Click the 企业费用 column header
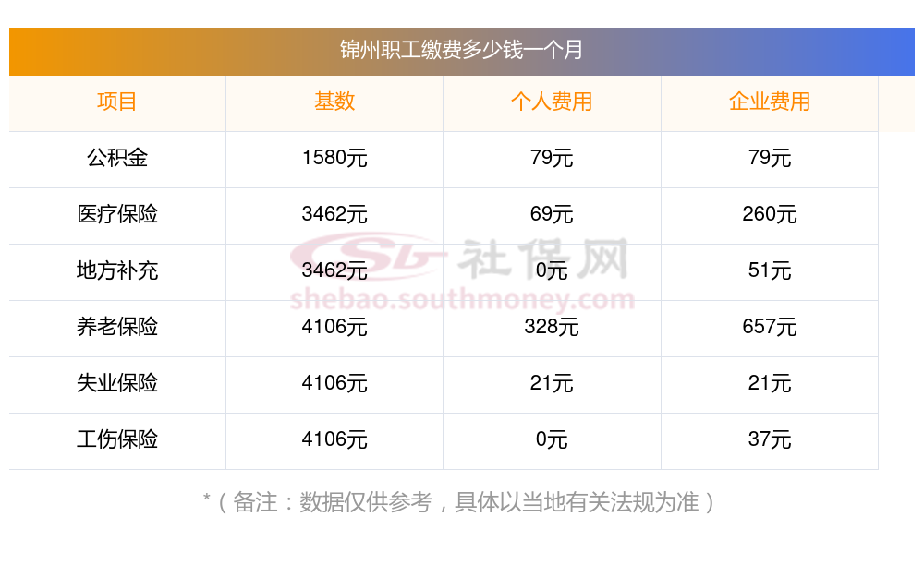Screen dimensions: 924x565 click(x=770, y=102)
